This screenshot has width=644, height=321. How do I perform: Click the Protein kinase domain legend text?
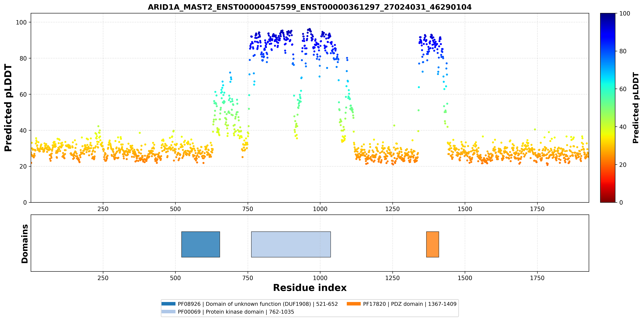pos(236,312)
